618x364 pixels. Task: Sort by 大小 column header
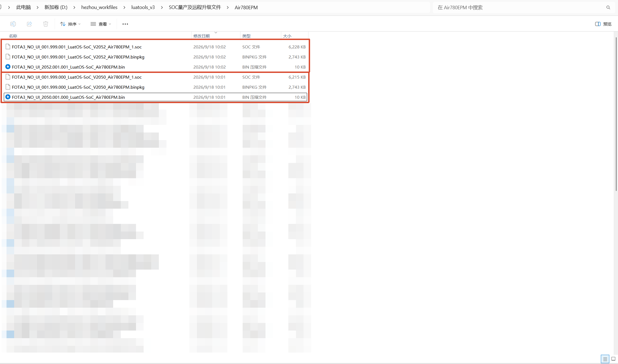tap(287, 36)
